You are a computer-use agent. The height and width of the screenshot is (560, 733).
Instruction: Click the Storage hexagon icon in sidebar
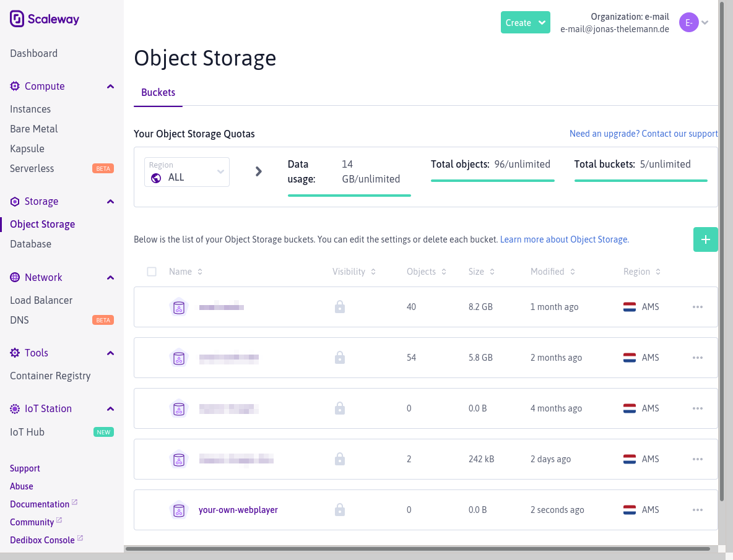[x=15, y=201]
